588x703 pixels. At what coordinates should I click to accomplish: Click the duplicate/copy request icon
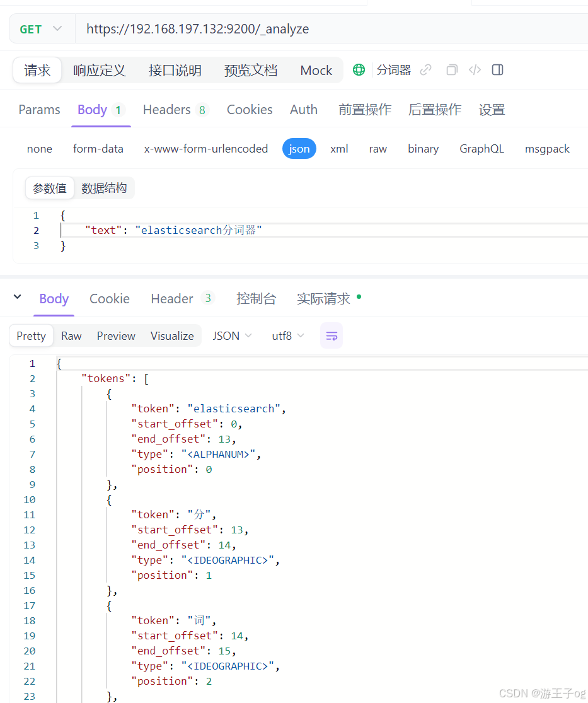pos(451,70)
